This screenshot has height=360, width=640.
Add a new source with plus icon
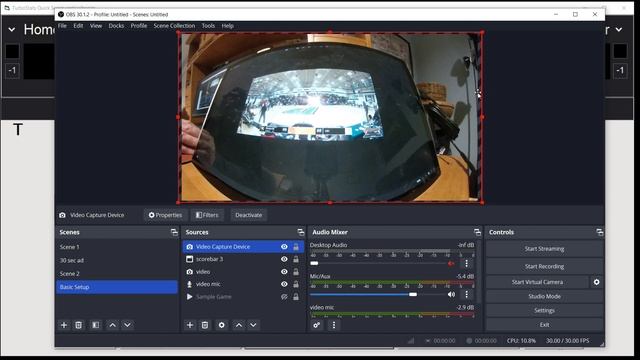point(190,325)
